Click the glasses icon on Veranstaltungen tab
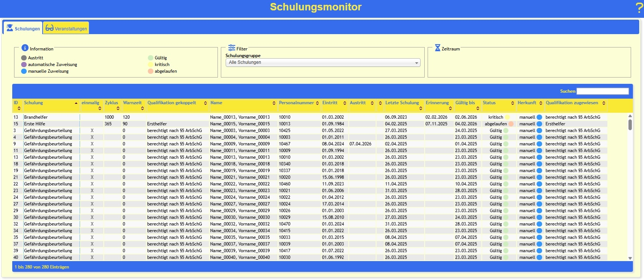This screenshot has height=280, width=644. [x=50, y=28]
